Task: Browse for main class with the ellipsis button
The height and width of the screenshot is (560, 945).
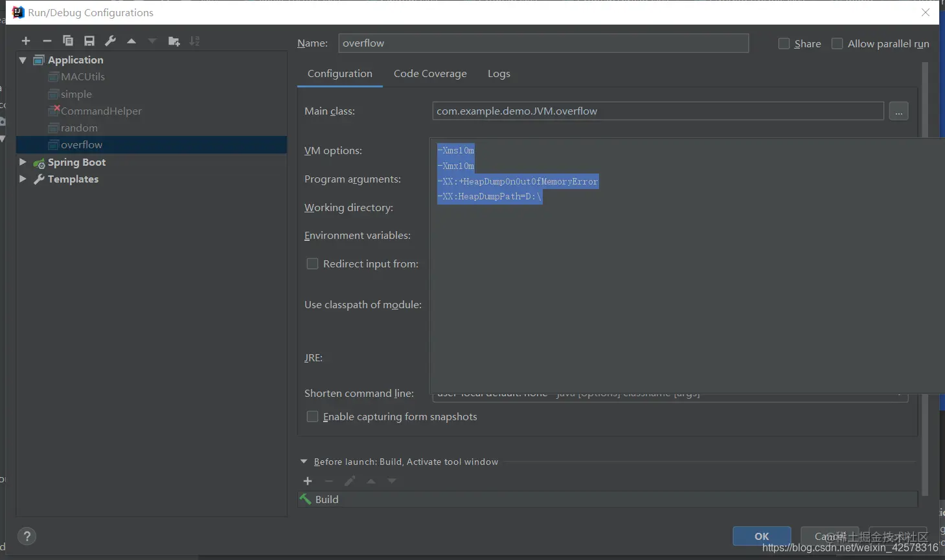Action: coord(898,111)
